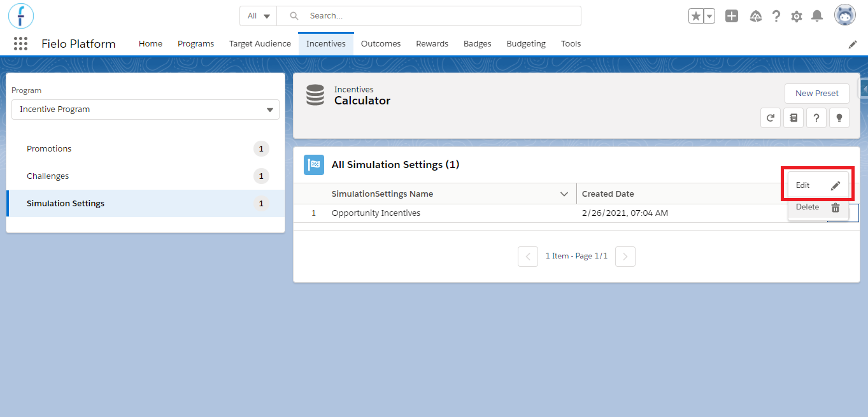868x417 pixels.
Task: Open the Setup gear icon
Action: coord(797,16)
